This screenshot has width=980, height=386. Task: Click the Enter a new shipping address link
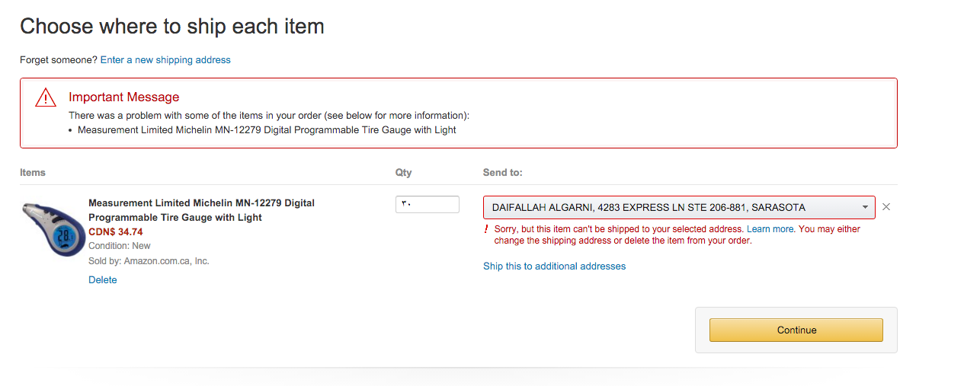coord(165,59)
